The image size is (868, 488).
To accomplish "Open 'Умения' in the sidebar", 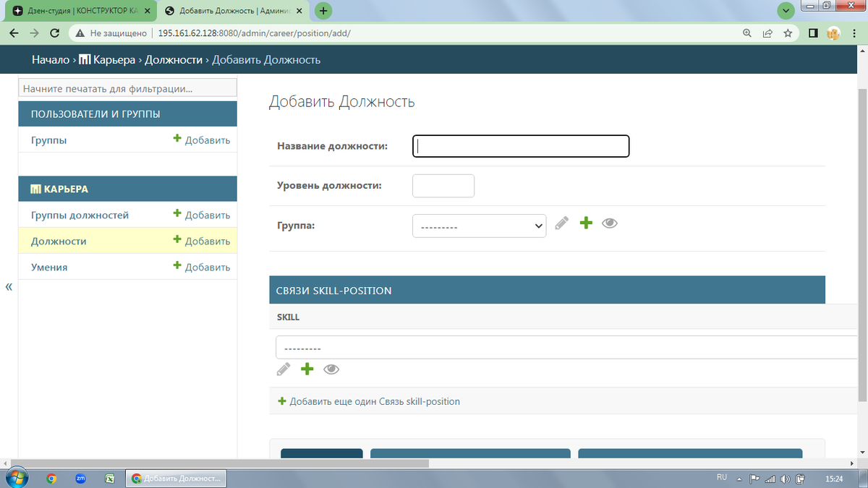I will click(x=49, y=267).
